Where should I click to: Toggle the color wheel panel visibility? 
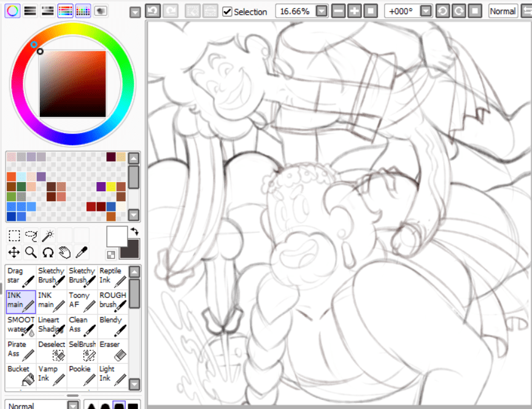12,10
